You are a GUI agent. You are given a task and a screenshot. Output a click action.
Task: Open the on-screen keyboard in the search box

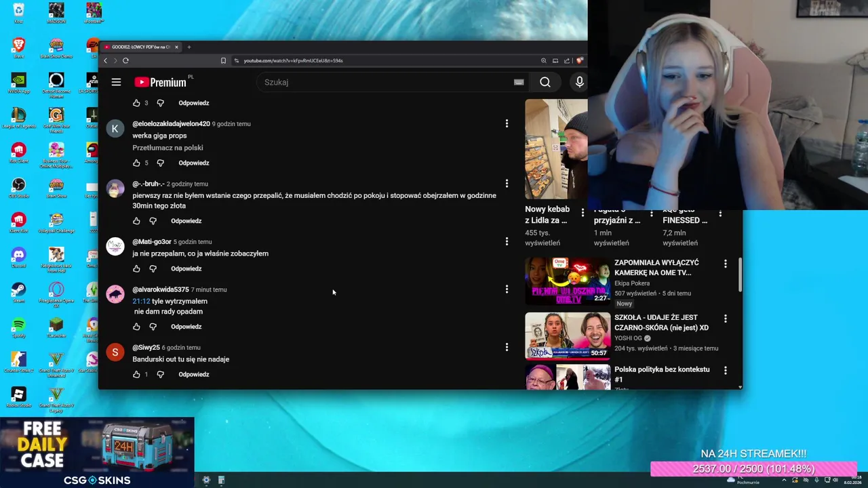pyautogui.click(x=519, y=82)
